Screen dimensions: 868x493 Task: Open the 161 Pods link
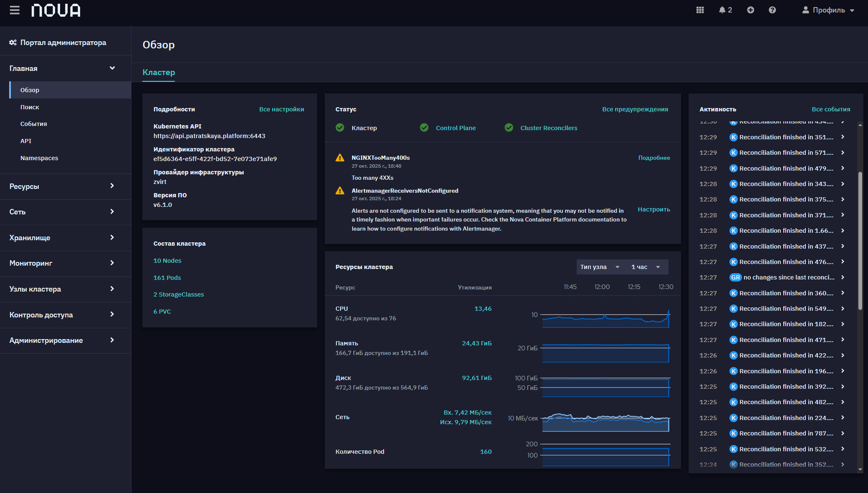click(x=167, y=278)
